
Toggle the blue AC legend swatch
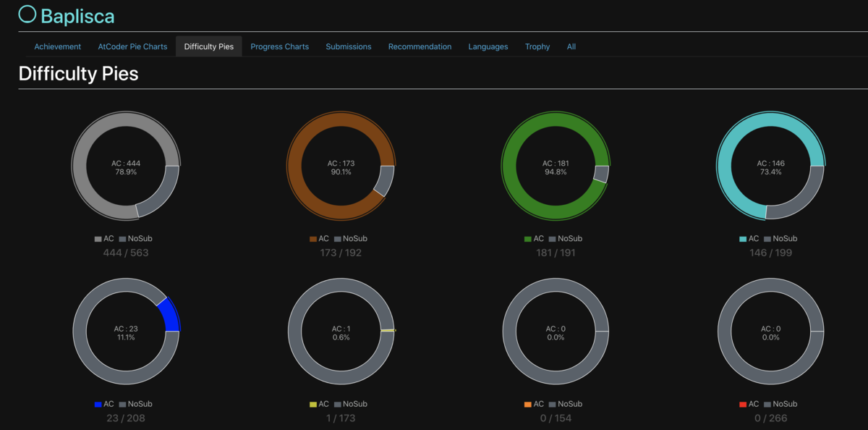98,404
